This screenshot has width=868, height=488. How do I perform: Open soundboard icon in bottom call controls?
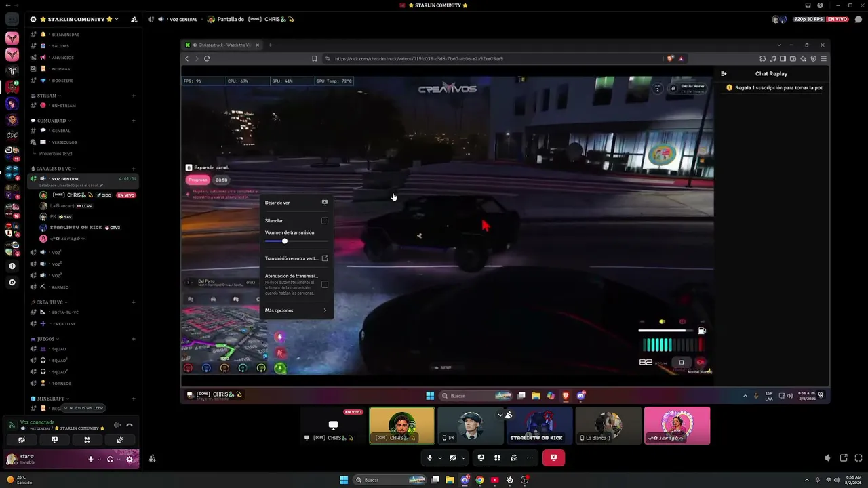point(513,458)
